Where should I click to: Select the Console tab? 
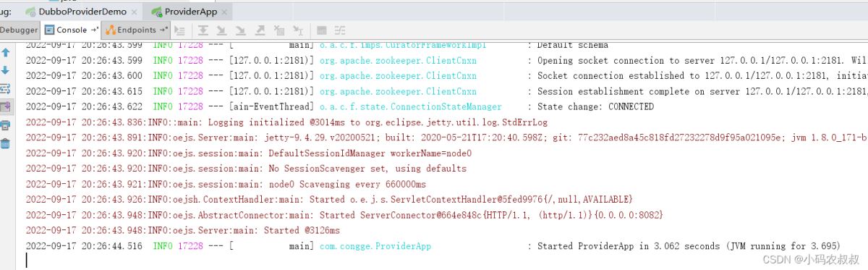click(71, 30)
